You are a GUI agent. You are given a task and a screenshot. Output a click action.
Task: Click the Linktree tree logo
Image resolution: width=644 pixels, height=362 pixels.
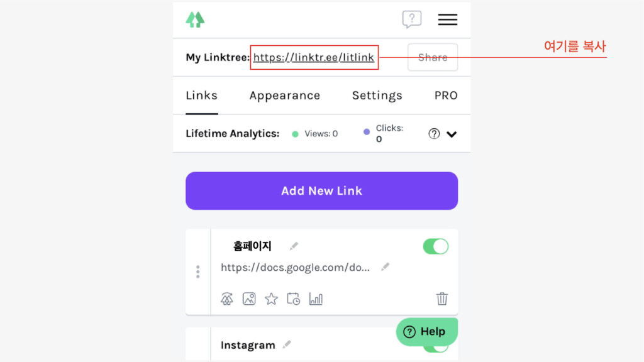(x=195, y=19)
